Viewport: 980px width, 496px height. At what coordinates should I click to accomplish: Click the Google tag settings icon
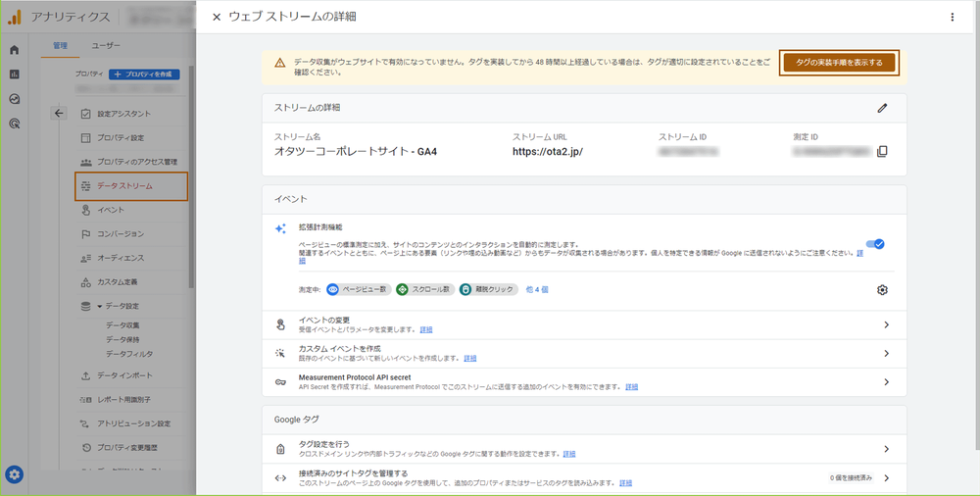[280, 449]
